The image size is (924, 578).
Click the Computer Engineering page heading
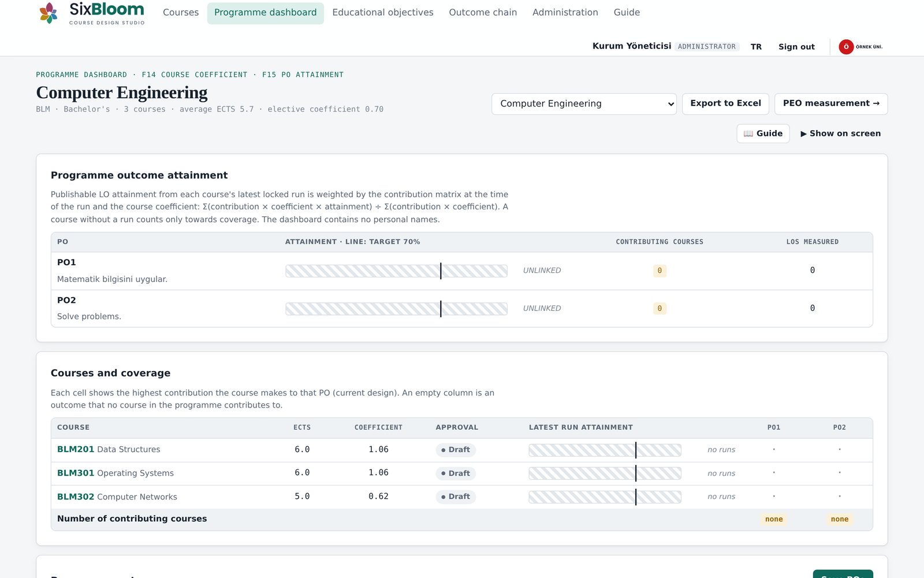coord(122,92)
